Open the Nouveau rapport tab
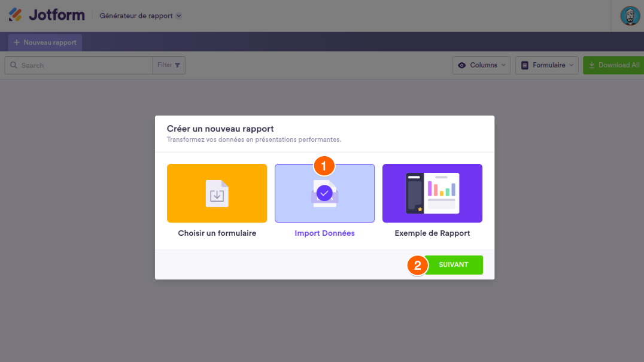644x362 pixels. pyautogui.click(x=45, y=42)
